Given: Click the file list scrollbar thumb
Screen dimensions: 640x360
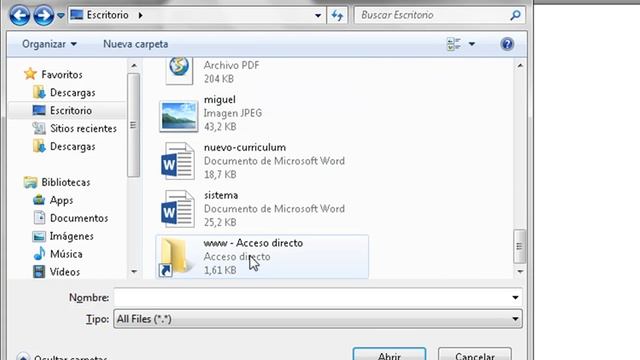Looking at the screenshot, I should pyautogui.click(x=520, y=246).
